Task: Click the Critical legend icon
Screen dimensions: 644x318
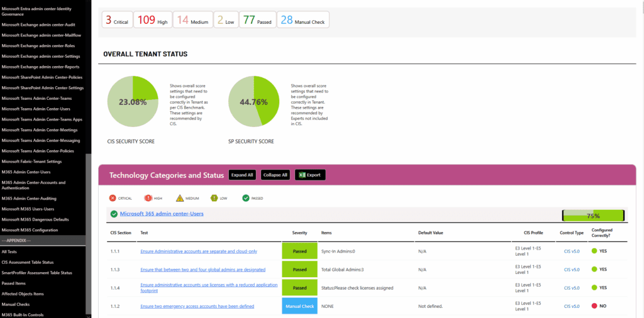Action: click(x=113, y=198)
